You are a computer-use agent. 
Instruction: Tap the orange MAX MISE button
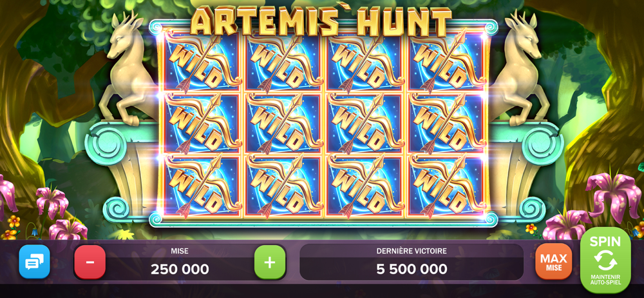[553, 262]
